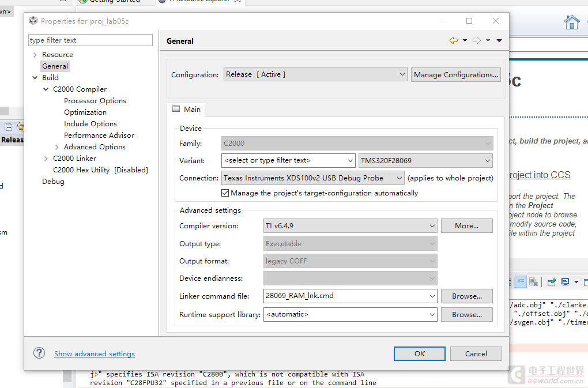This screenshot has height=388, width=588.
Task: Collapse the C2000 Compiler node
Action: (x=46, y=89)
